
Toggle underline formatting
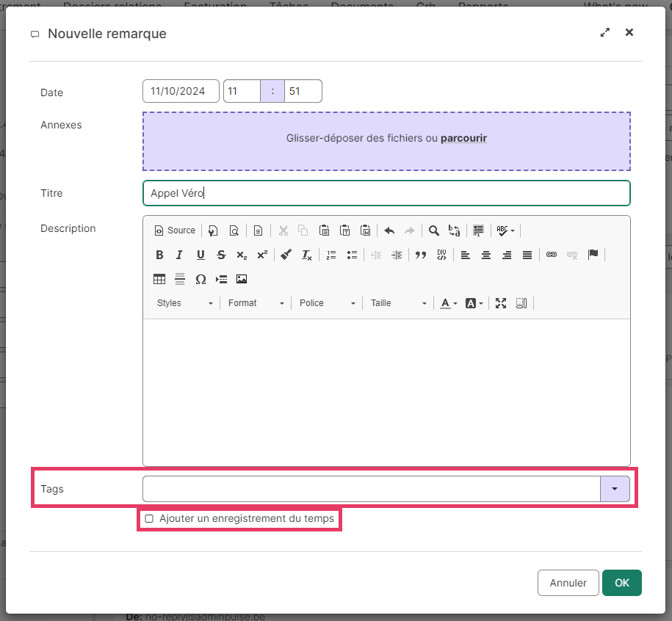point(200,255)
